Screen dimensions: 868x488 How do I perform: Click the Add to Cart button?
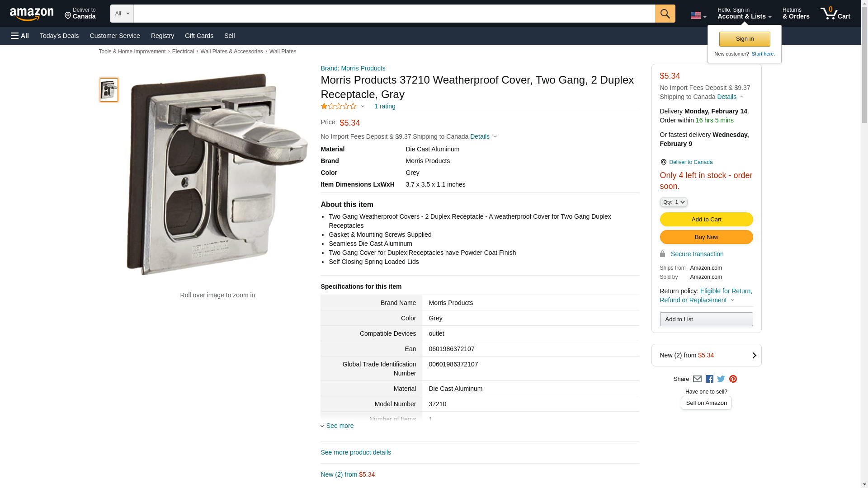[x=706, y=219]
